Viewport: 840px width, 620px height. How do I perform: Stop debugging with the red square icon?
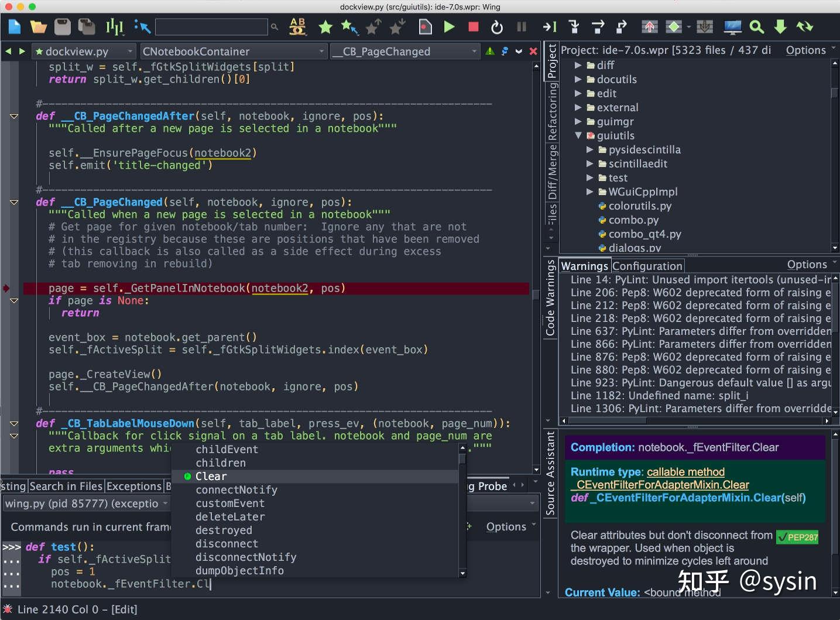tap(473, 26)
